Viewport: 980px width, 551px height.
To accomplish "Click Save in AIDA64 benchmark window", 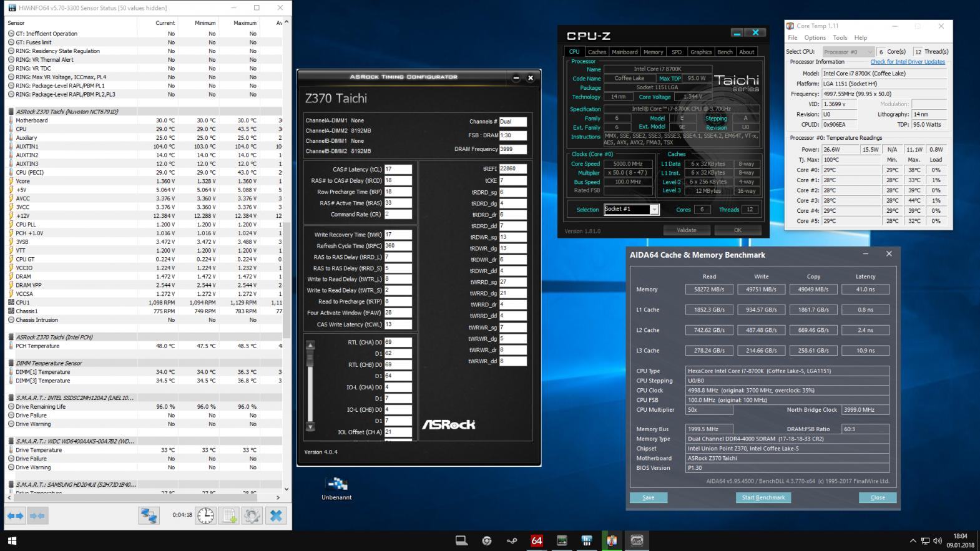I will [x=649, y=497].
